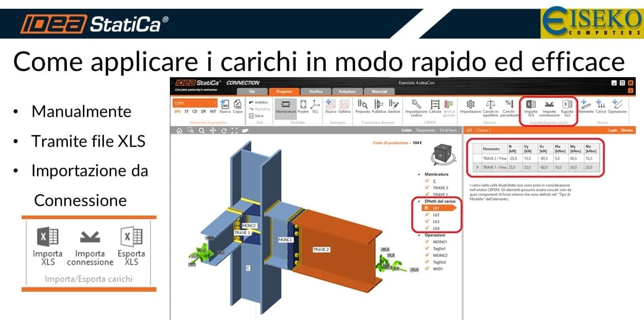Screen dimensions: 644x320
Task: Click the row arrow beside TRAVE 1 / Fine
Action: pyautogui.click(x=477, y=167)
